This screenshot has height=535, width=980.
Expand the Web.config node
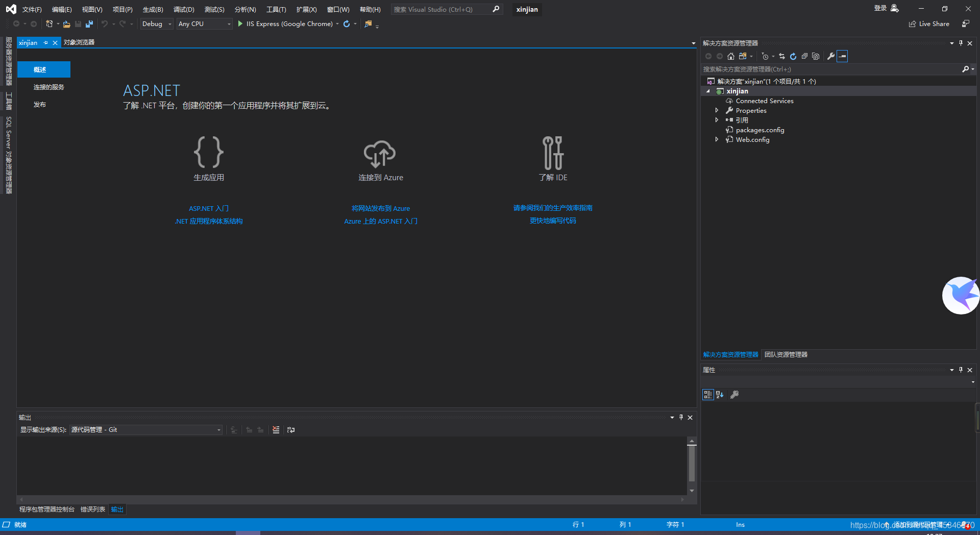coord(717,140)
